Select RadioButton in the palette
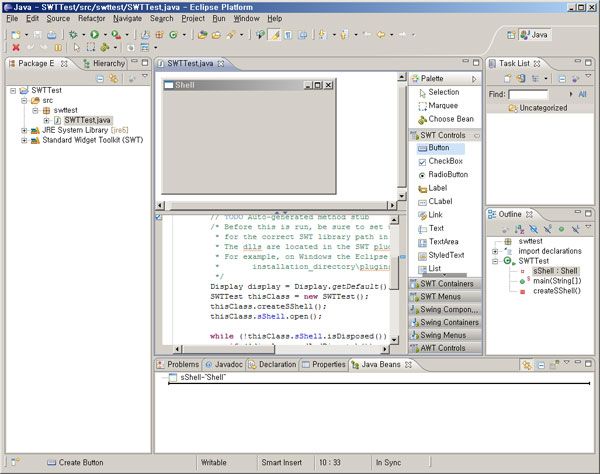This screenshot has height=474, width=600. coord(443,174)
